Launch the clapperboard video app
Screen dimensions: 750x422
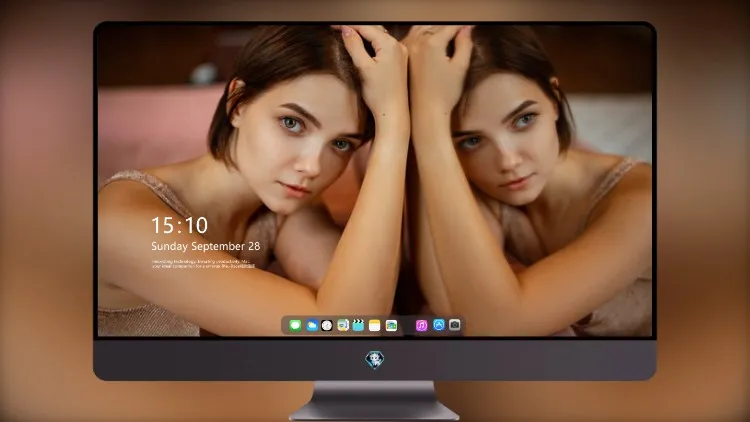tap(358, 326)
